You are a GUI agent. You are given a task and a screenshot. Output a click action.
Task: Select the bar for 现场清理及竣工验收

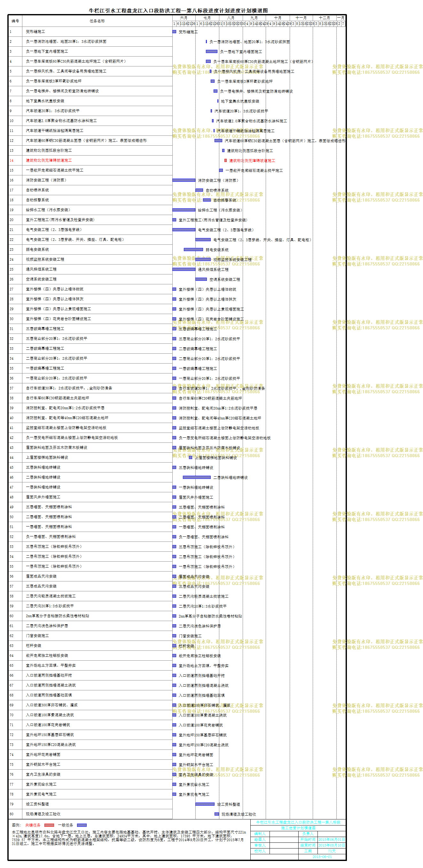(217, 814)
